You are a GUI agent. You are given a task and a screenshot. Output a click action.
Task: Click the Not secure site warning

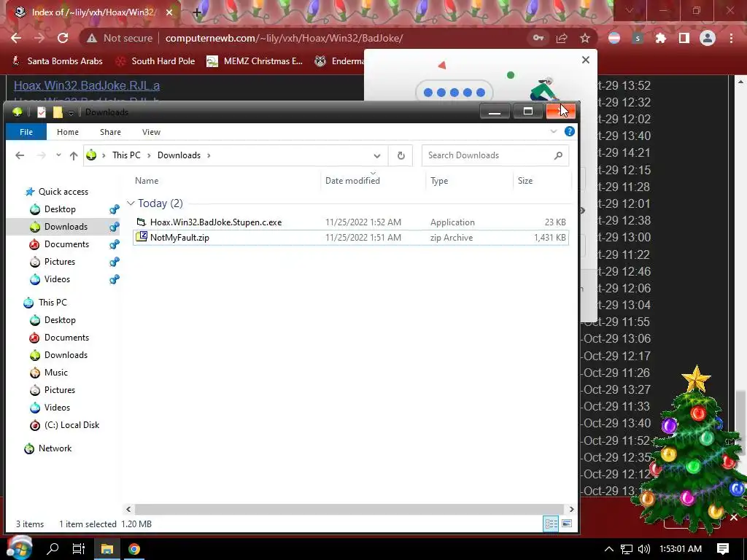tap(120, 38)
